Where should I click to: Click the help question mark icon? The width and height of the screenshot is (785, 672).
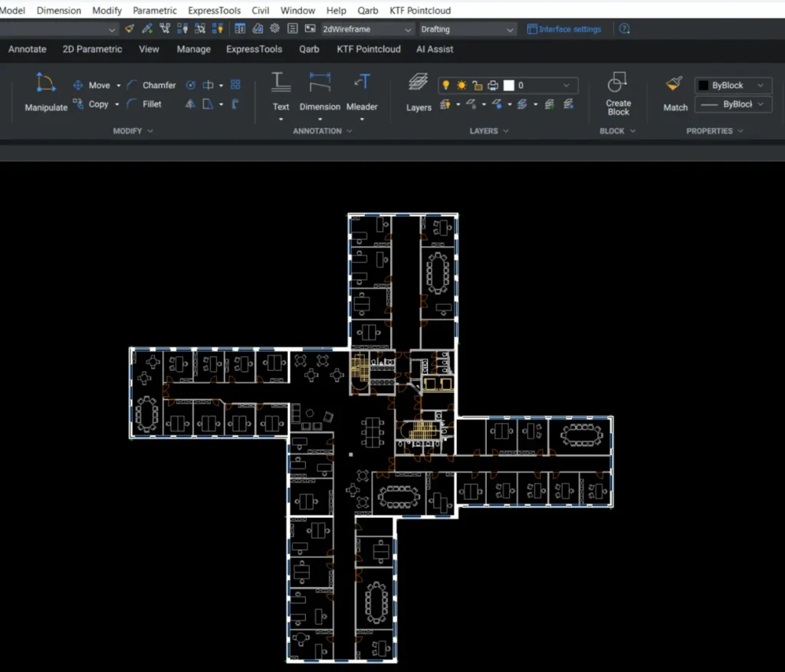click(x=625, y=29)
